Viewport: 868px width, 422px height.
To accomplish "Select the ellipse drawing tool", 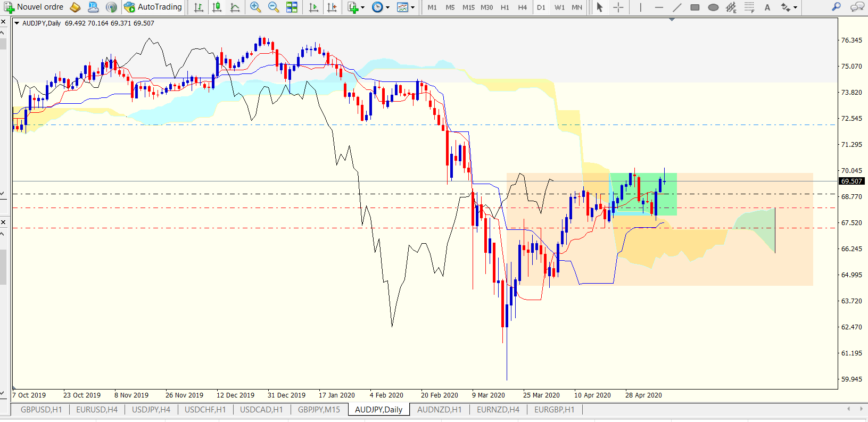I will coord(714,7).
